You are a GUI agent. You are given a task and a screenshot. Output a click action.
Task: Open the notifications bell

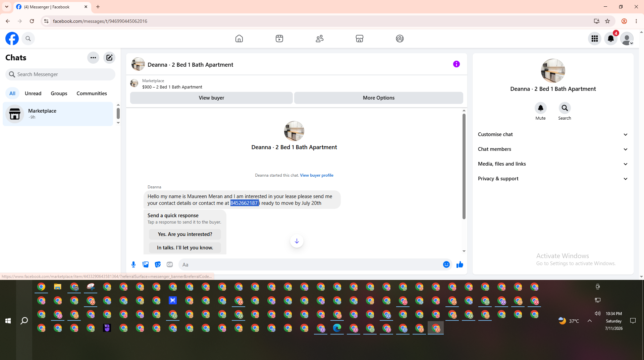point(611,39)
